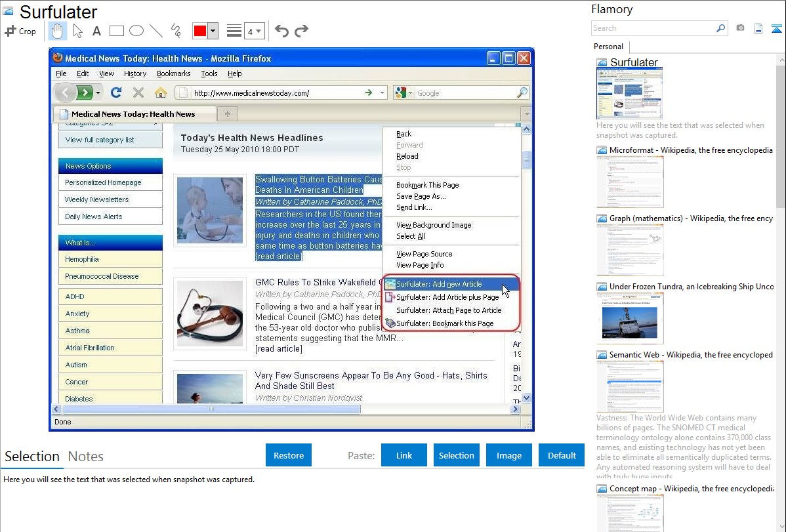Click the line thickness icon
The image size is (786, 532).
point(234,31)
